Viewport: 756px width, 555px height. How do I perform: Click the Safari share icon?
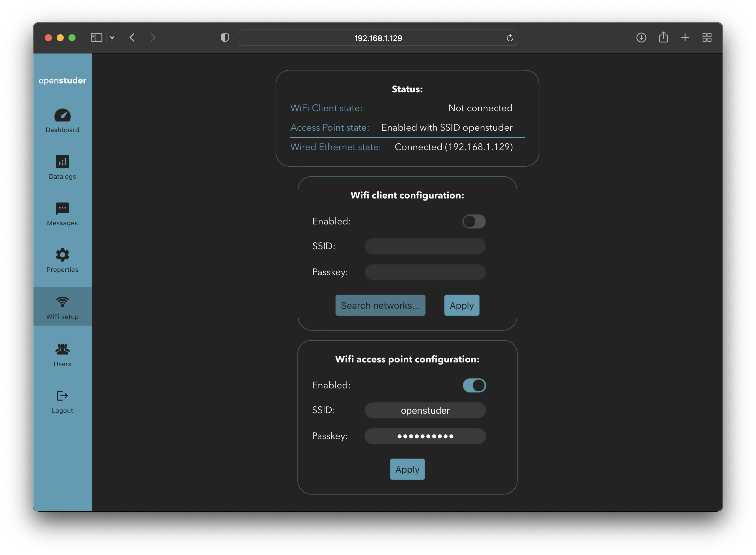[x=663, y=37]
